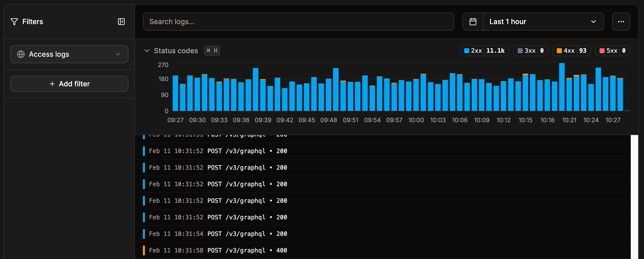Open the calendar icon next to time range
This screenshot has width=644, height=259.
point(473,22)
